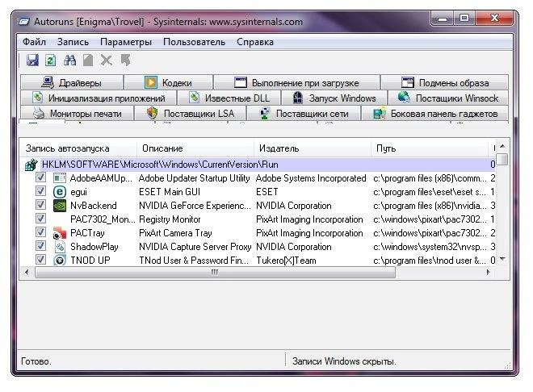Uncheck the TNOD UP autorun entry

41,260
